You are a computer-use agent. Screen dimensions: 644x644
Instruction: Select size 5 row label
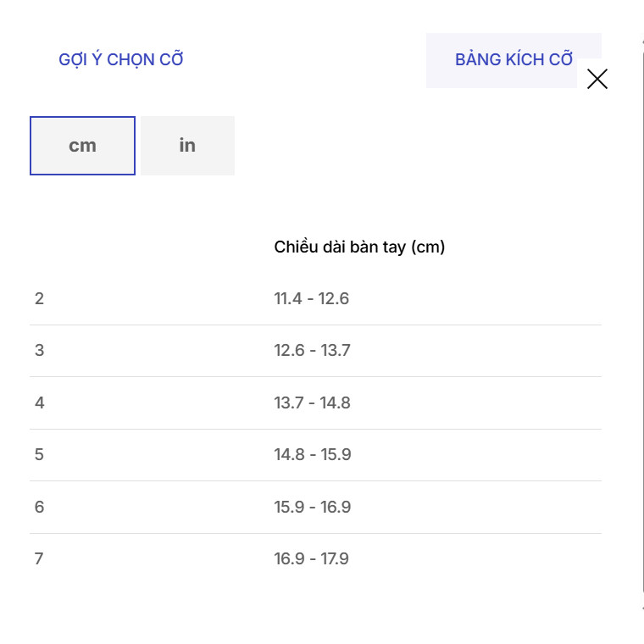(x=40, y=455)
